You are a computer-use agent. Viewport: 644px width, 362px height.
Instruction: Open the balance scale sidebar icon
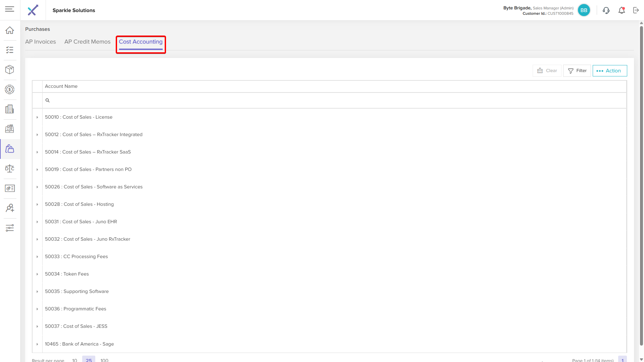click(x=10, y=169)
